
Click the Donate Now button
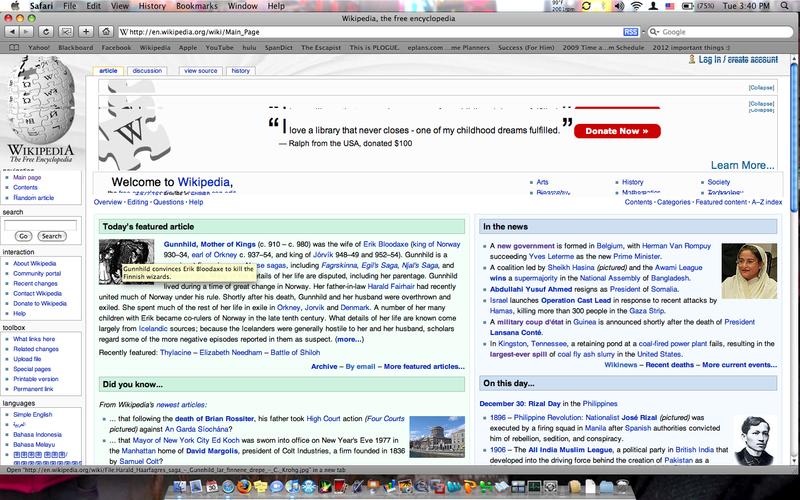click(617, 131)
